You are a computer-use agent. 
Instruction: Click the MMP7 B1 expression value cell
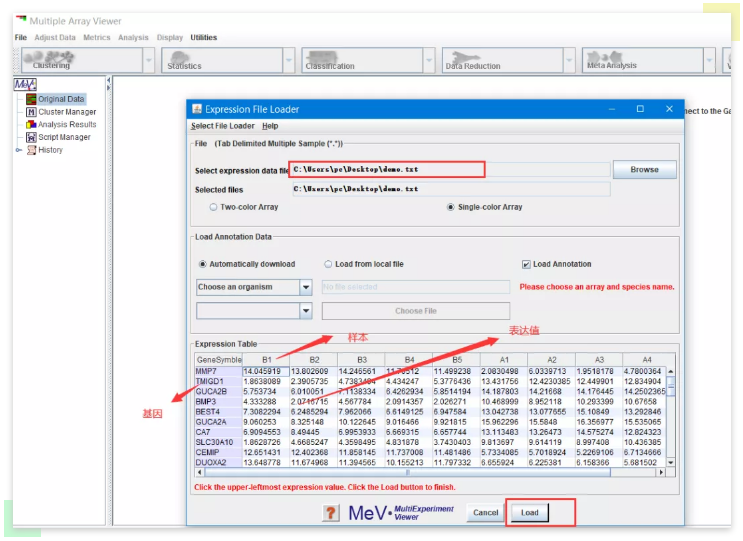(x=264, y=371)
